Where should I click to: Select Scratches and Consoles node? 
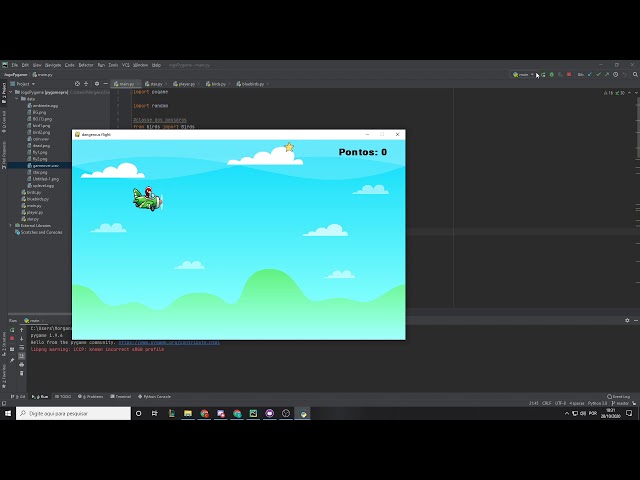[39, 232]
